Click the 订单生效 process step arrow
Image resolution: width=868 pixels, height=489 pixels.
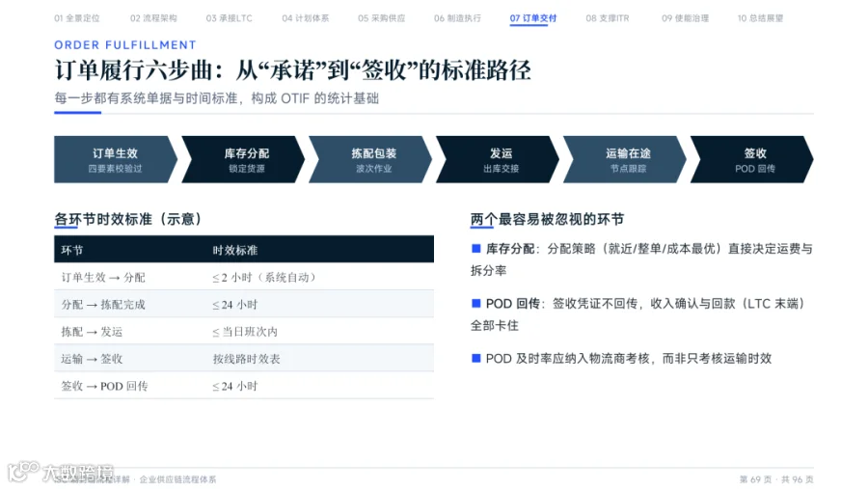pos(115,159)
